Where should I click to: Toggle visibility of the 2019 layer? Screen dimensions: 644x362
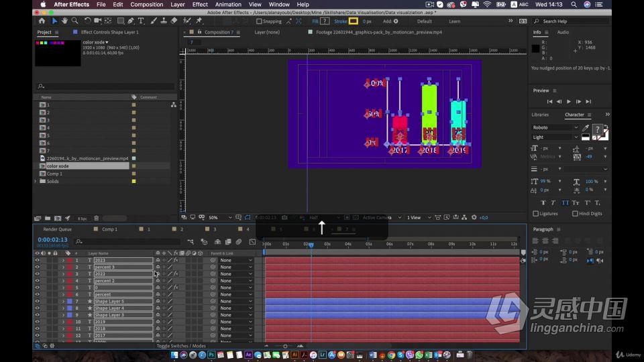(x=38, y=322)
